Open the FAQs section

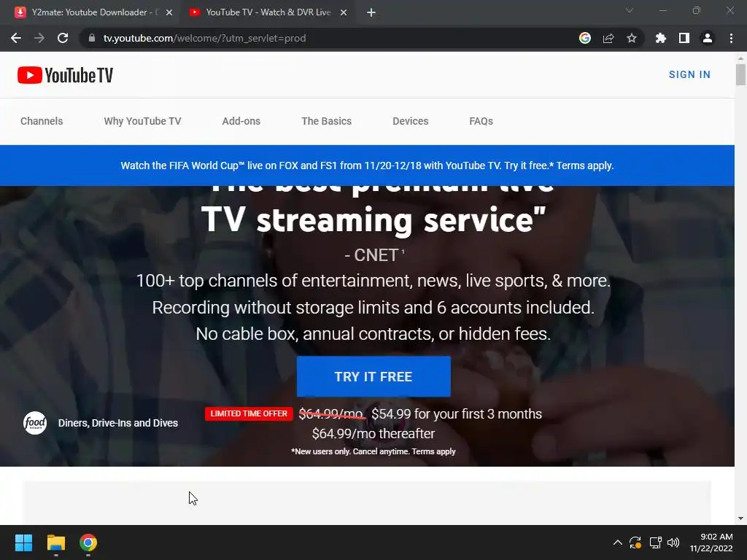[481, 121]
